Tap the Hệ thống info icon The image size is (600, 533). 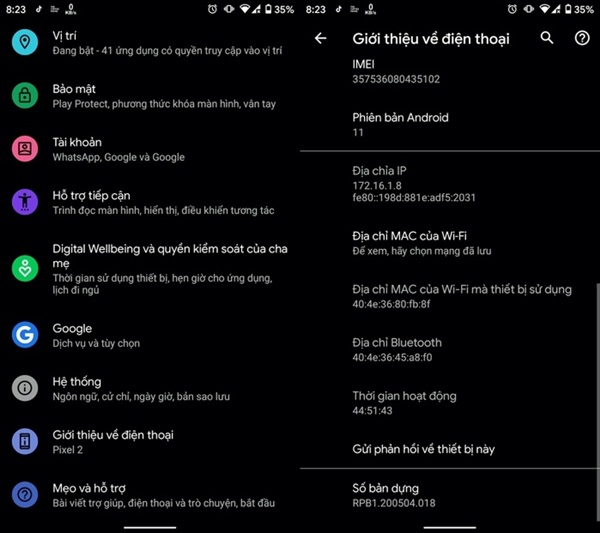point(24,388)
